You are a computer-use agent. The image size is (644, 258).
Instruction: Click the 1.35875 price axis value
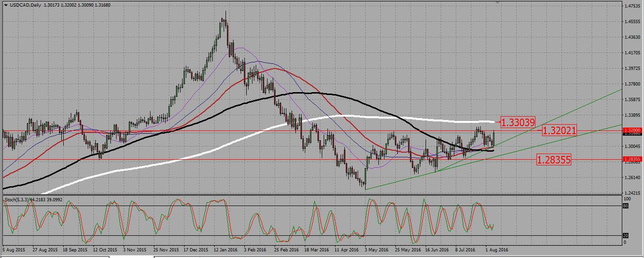click(x=632, y=100)
